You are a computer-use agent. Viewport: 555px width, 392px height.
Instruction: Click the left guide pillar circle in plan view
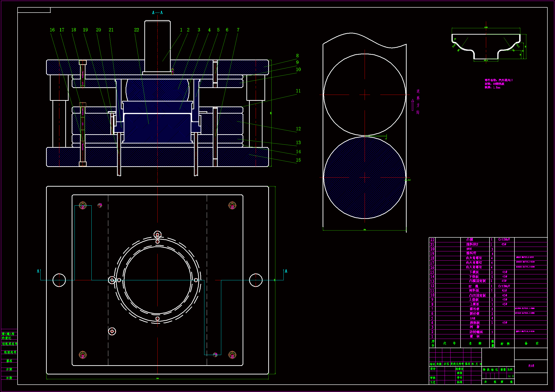point(59,280)
